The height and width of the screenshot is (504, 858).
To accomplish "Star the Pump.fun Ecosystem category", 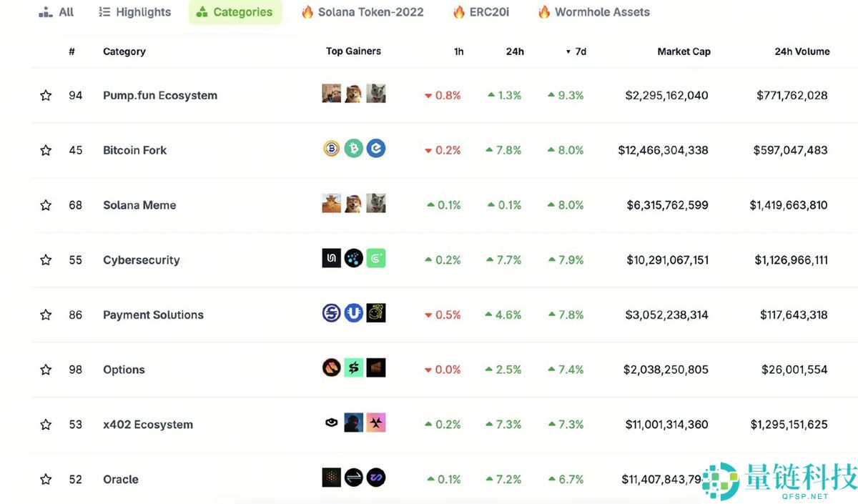I will (x=46, y=96).
